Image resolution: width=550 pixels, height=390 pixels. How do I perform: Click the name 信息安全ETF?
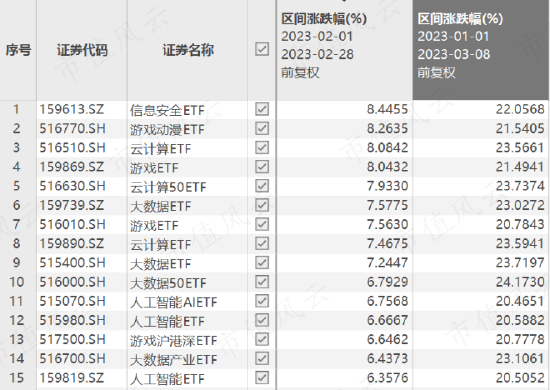[x=167, y=110]
